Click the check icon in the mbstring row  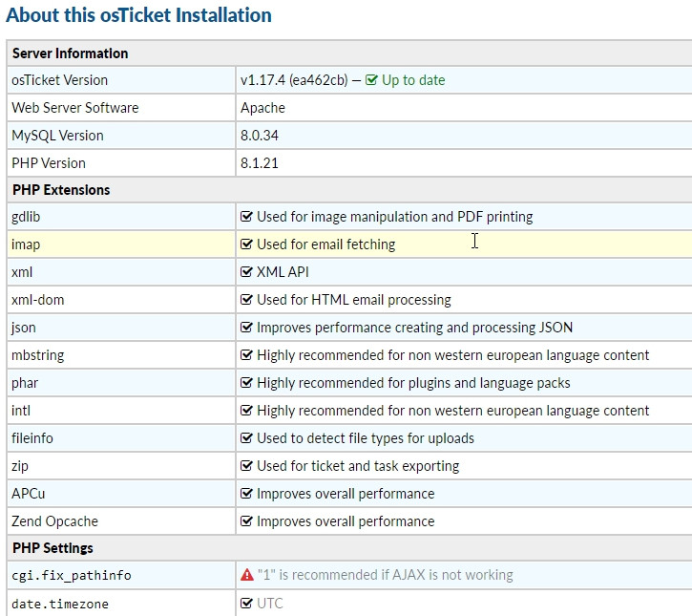pyautogui.click(x=246, y=355)
